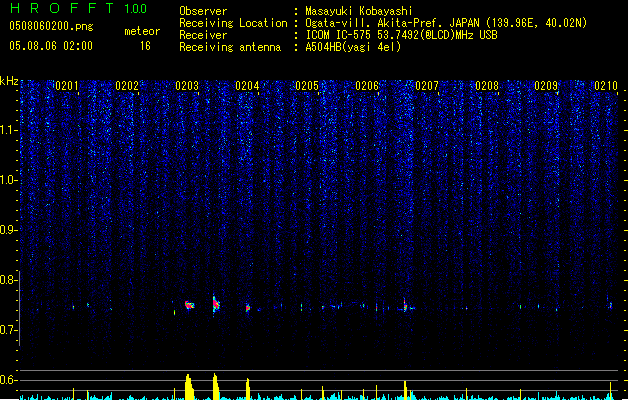Click the meteor count value 16

145,46
